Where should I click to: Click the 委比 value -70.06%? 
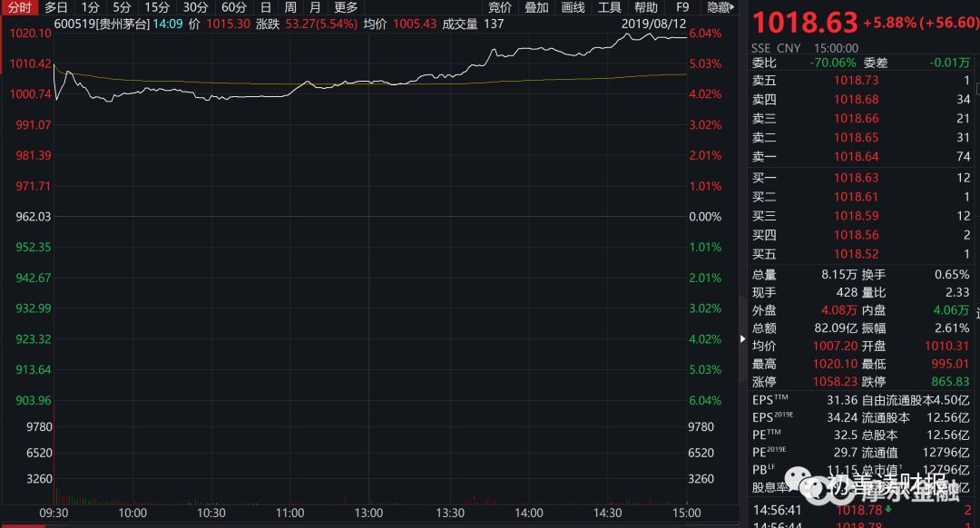click(x=832, y=63)
